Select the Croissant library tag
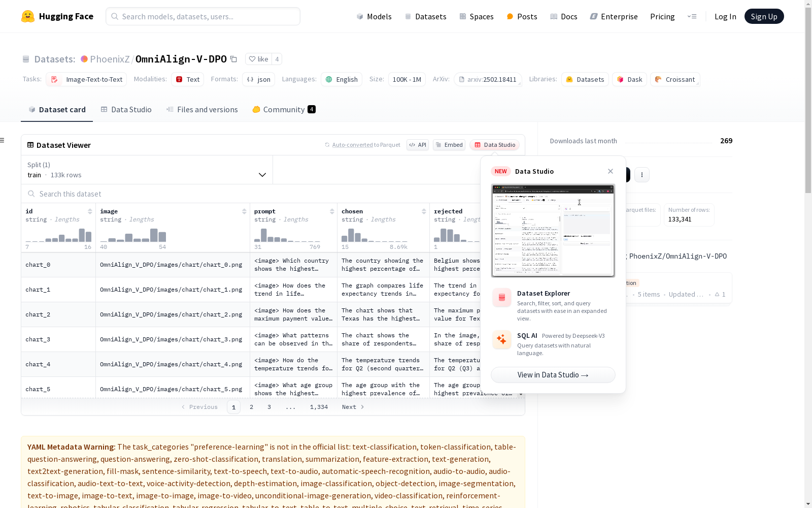Screen dimensions: 812x508 (x=675, y=79)
